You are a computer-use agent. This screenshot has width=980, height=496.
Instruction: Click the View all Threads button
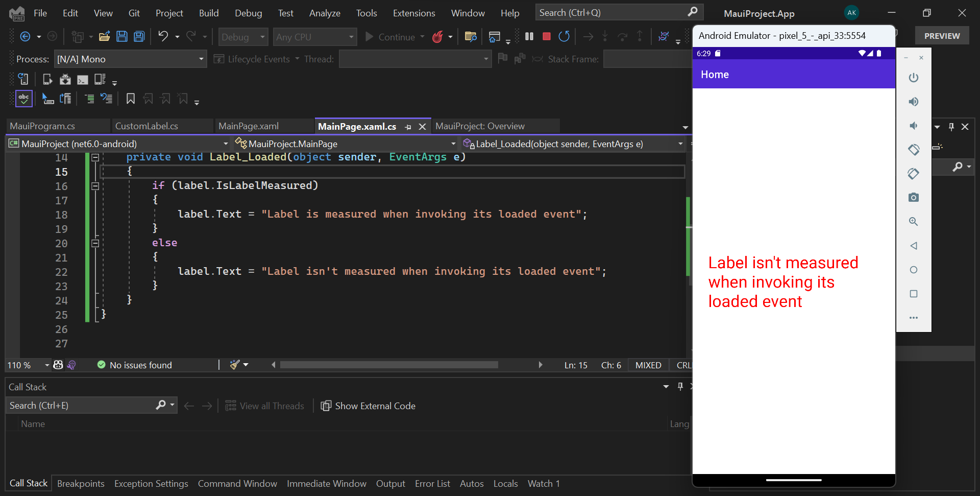[x=265, y=405]
